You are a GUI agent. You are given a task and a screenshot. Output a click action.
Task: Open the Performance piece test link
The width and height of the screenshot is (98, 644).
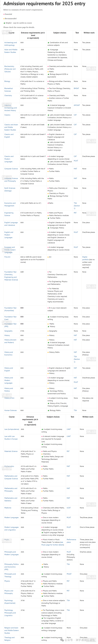coord(72,541)
